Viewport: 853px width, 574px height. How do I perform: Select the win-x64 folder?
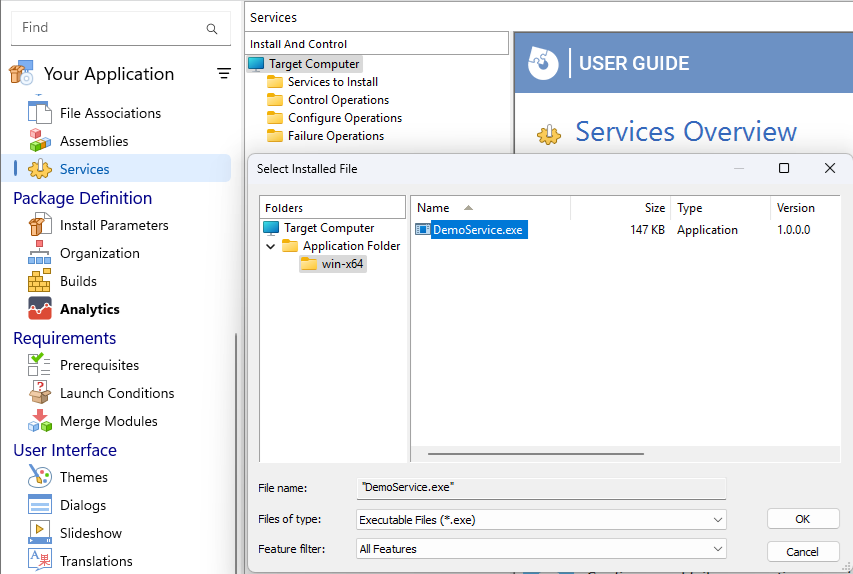click(342, 264)
